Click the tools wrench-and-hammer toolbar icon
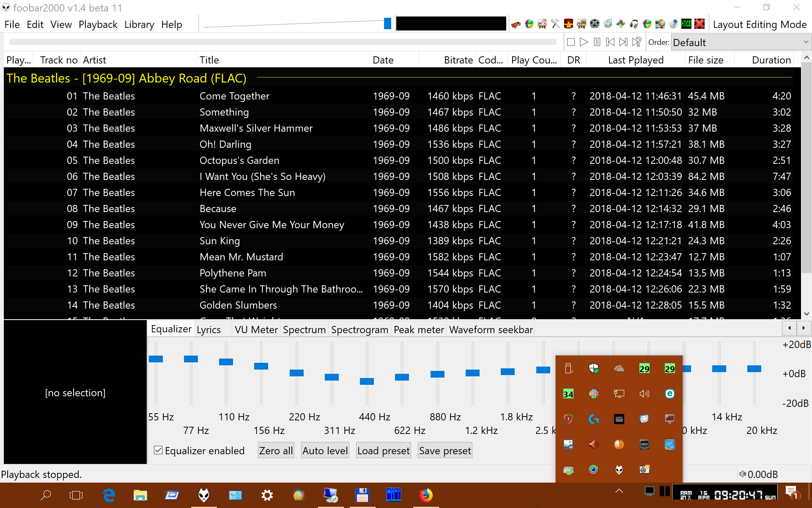This screenshot has height=508, width=812. 555,24
